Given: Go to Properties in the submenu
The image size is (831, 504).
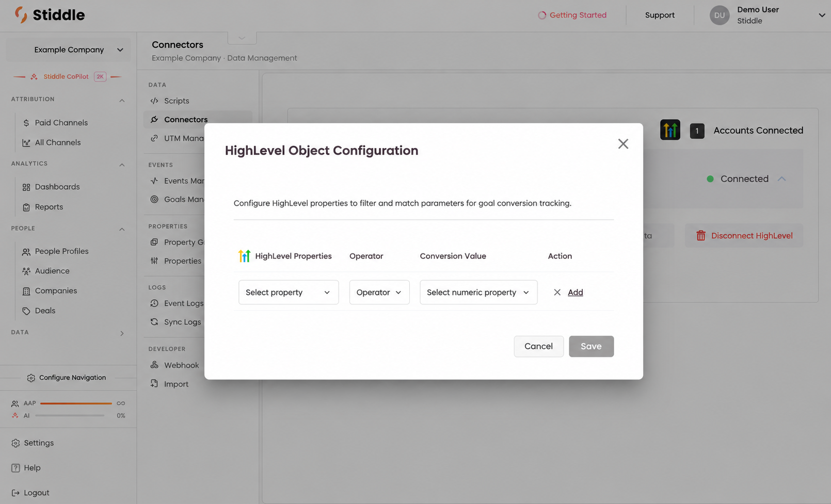Looking at the screenshot, I should (182, 261).
